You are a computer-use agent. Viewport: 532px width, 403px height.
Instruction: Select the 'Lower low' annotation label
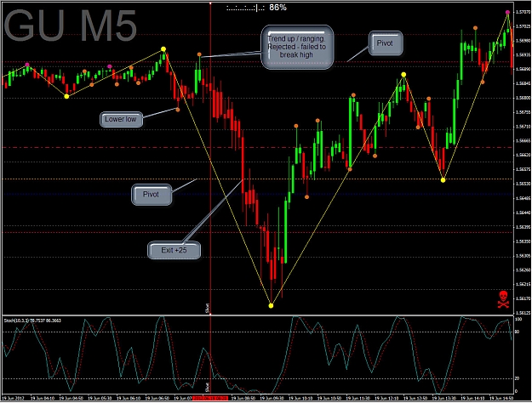121,119
